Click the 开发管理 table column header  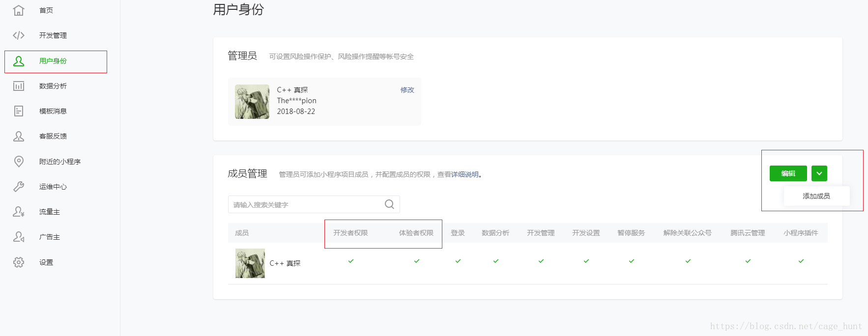coord(541,233)
